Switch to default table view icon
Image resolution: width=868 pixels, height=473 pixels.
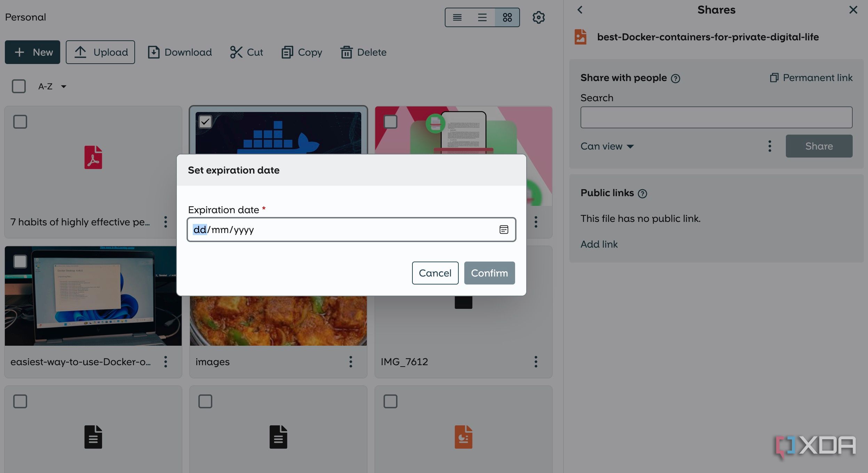click(x=482, y=17)
